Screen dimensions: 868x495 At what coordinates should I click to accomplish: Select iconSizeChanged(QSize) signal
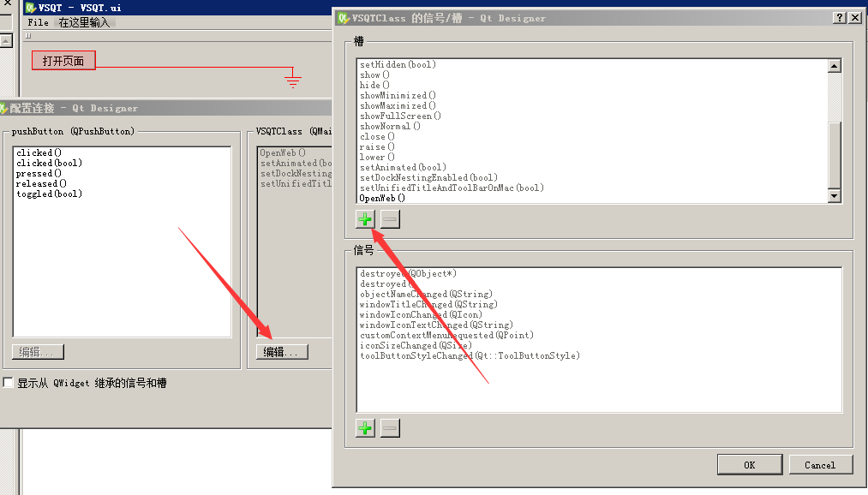416,346
